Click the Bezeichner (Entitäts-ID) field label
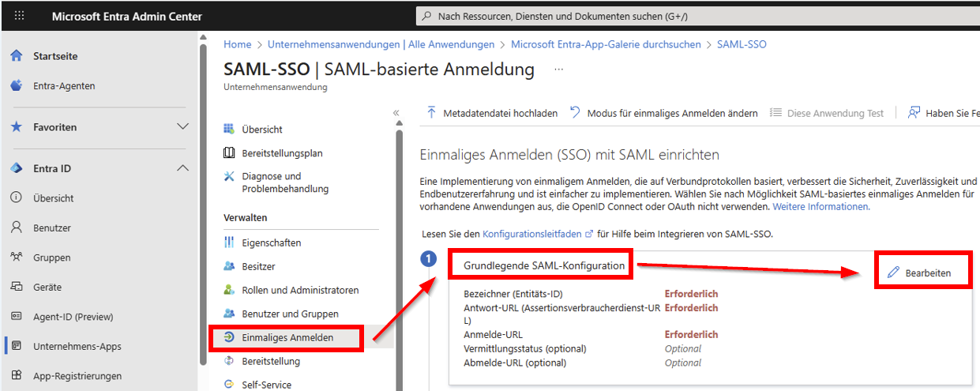This screenshot has width=980, height=391. click(513, 294)
